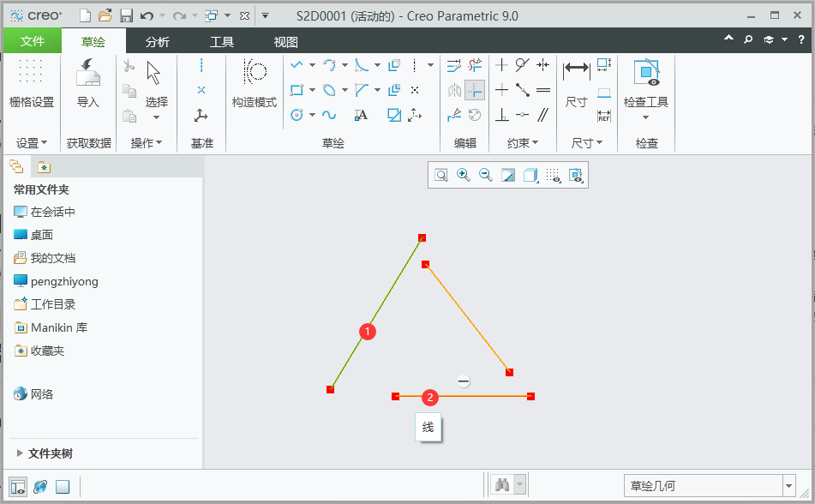The image size is (815, 504).
Task: Expand the Rectangle tool dropdown arrow
Action: tap(312, 90)
